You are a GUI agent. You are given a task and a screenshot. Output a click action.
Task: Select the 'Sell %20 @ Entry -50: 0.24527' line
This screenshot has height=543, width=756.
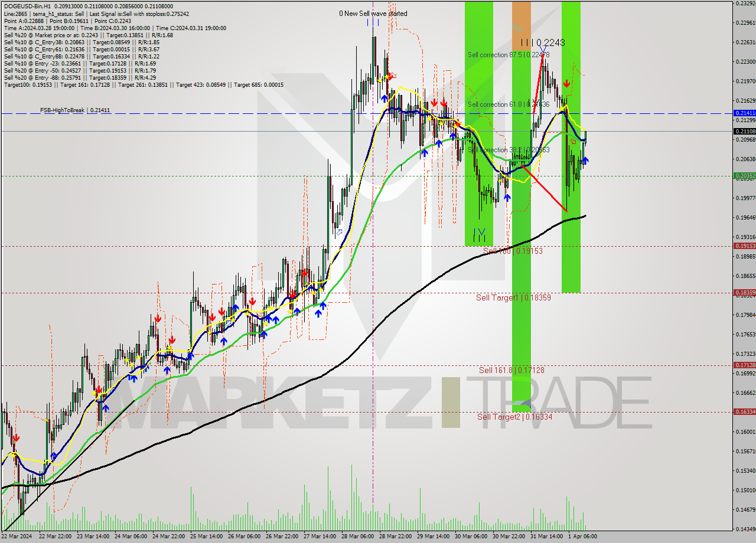[80, 70]
